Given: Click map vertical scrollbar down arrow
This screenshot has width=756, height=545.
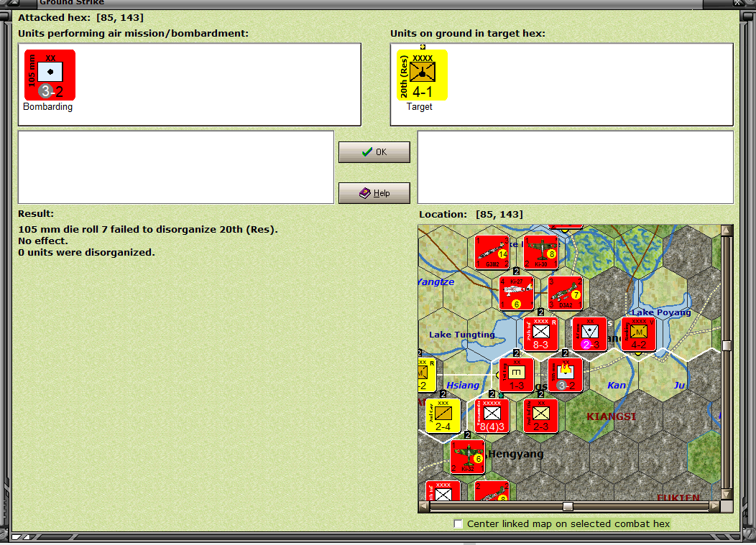Looking at the screenshot, I should [727, 495].
